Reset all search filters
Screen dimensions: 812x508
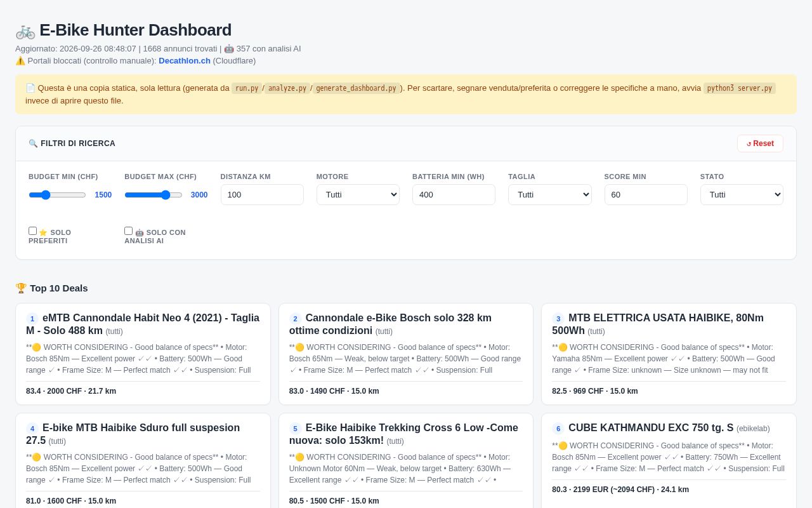[x=760, y=144]
